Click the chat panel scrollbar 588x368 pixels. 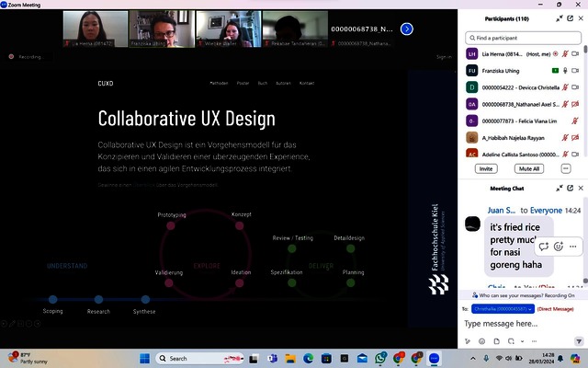[585, 281]
